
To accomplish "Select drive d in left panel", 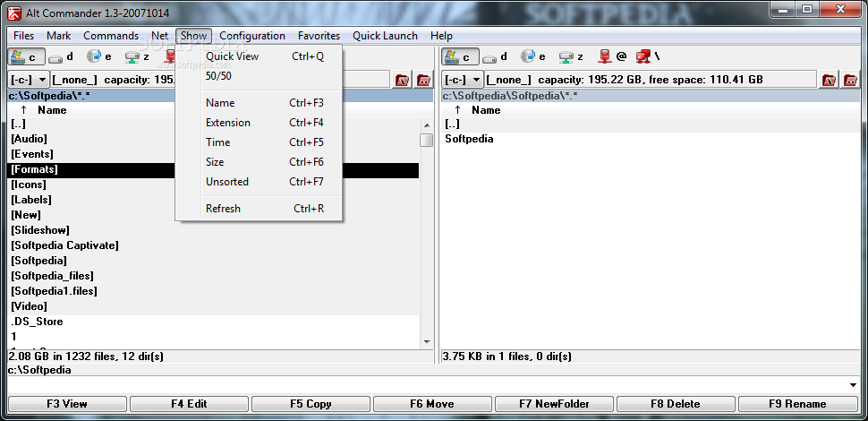I will tap(61, 56).
